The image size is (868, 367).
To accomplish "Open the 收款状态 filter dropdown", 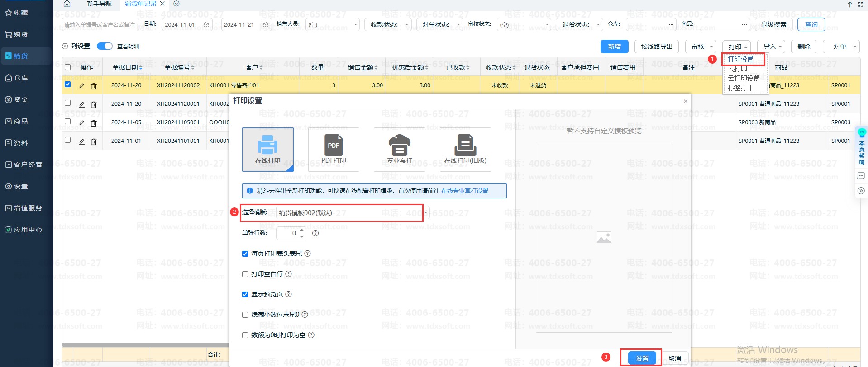I will pos(387,24).
